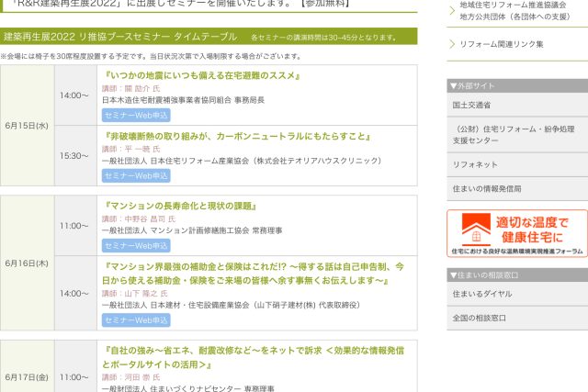
Task: Click chevron arrow beside リフォーム関連リンク集
Action: [452, 44]
